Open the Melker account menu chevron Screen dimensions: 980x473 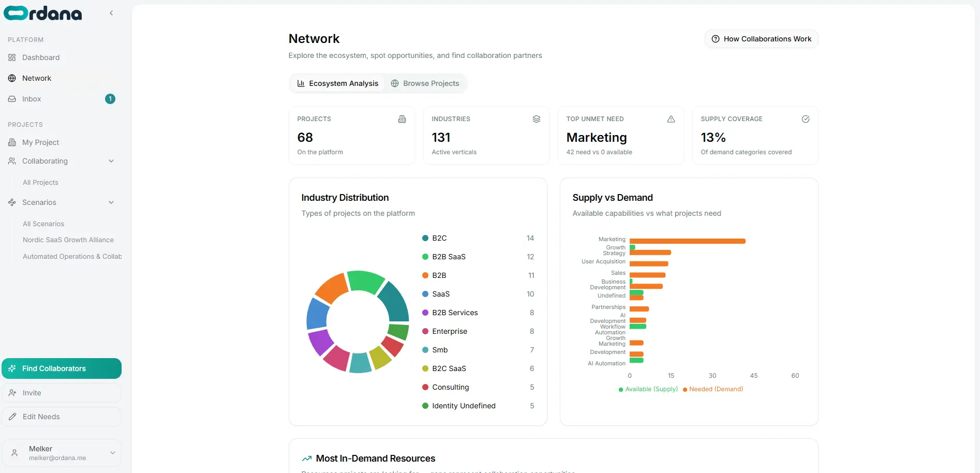click(x=113, y=453)
